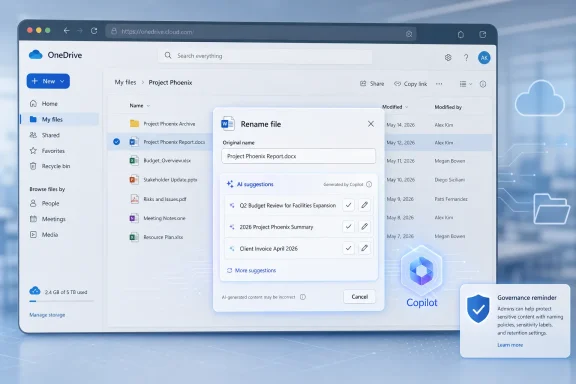Viewport: 576px width, 384px height.
Task: Click the AI-generated content info icon
Action: point(303,297)
